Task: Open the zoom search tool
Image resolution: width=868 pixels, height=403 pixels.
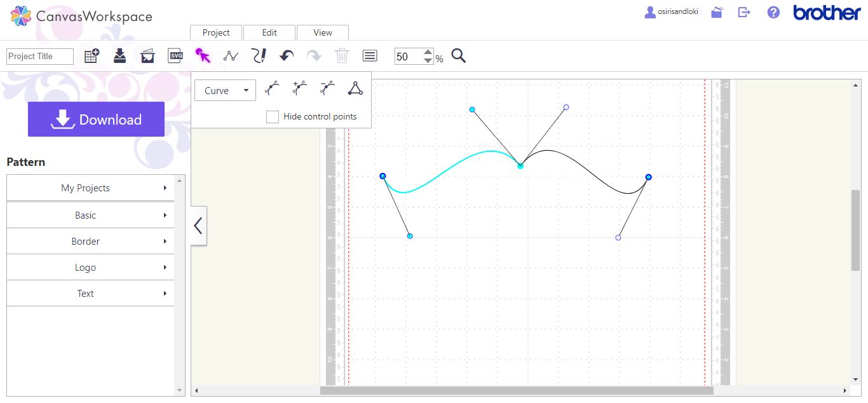Action: [x=458, y=56]
